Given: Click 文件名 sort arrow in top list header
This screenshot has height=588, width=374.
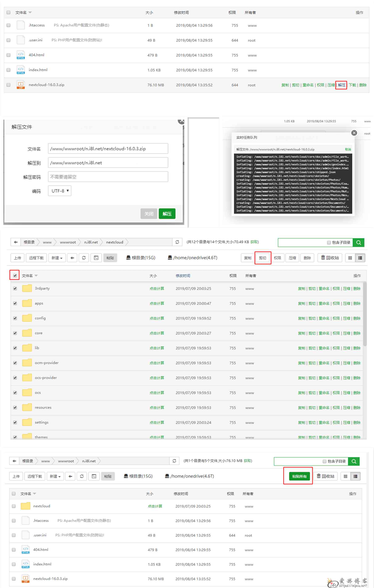Looking at the screenshot, I should [30, 12].
